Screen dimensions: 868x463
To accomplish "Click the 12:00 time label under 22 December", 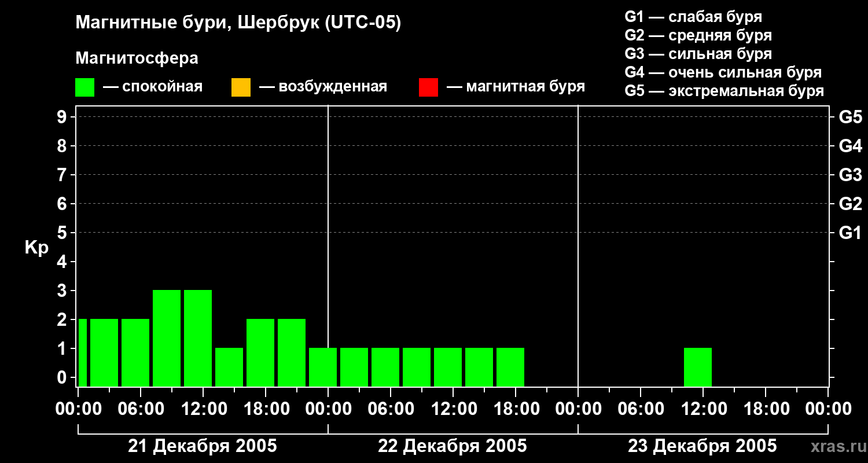I will 453,409.
